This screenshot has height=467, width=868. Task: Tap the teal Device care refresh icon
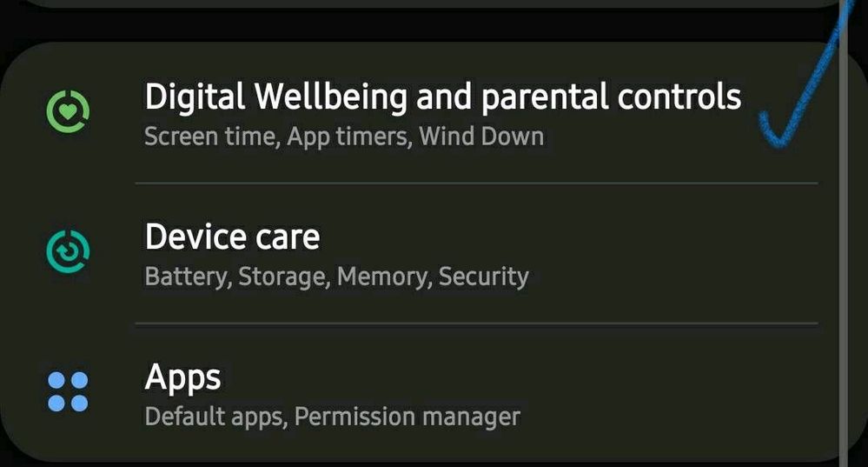[68, 251]
